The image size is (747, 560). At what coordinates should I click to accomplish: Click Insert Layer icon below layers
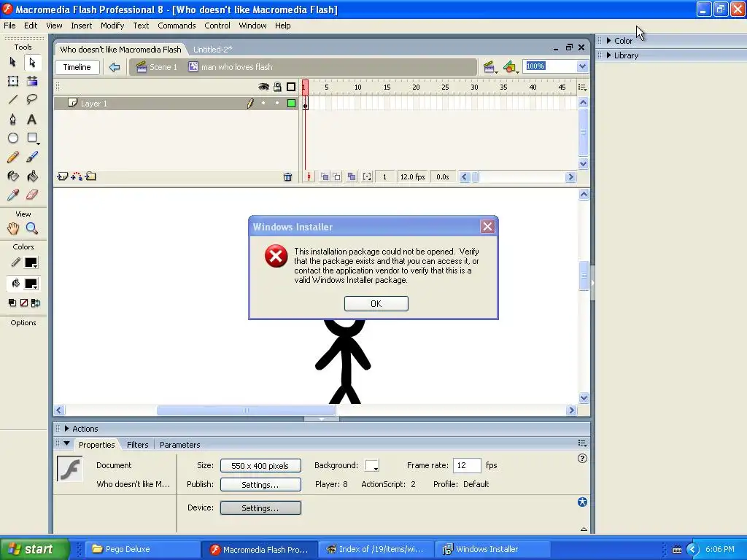coord(63,176)
